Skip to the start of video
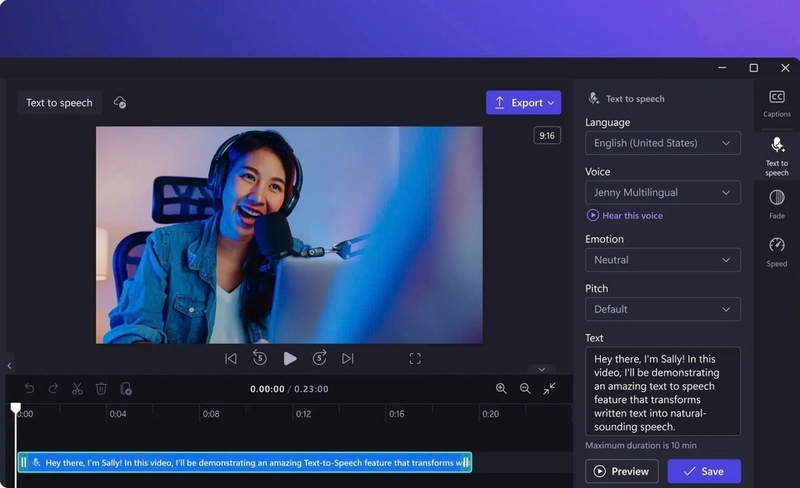The height and width of the screenshot is (488, 800). click(x=231, y=359)
